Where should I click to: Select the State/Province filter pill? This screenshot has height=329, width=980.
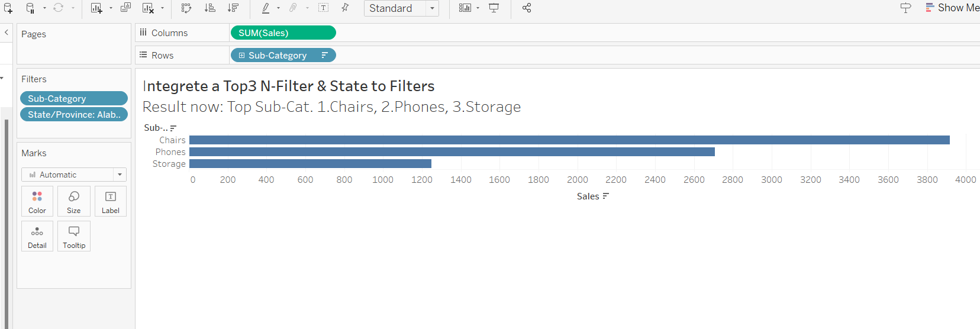tap(74, 114)
